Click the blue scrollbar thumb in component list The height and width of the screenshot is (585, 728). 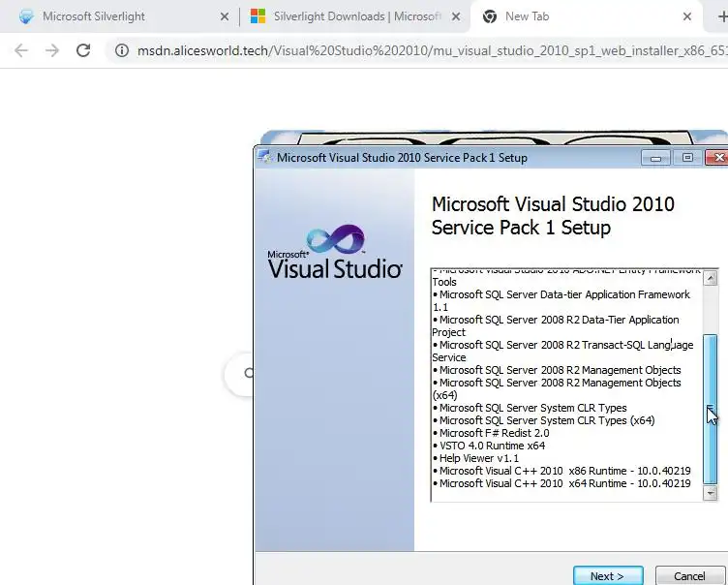711,409
